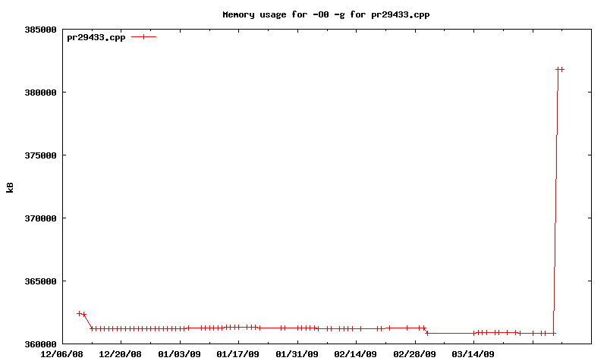This screenshot has width=607, height=364.
Task: Select the 02/14/09 date on x-axis
Action: coord(356,354)
